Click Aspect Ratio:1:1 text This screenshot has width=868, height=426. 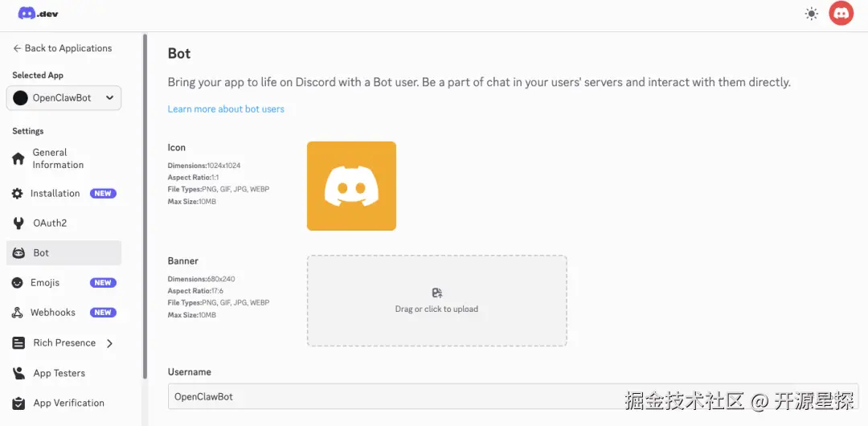(x=192, y=178)
